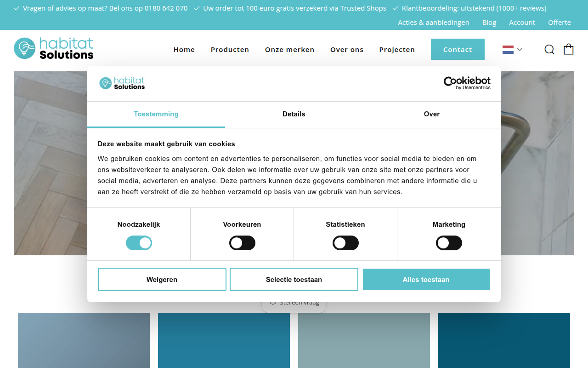Enable the Voorkeuren cookie switch
The height and width of the screenshot is (368, 588).
coord(242,243)
